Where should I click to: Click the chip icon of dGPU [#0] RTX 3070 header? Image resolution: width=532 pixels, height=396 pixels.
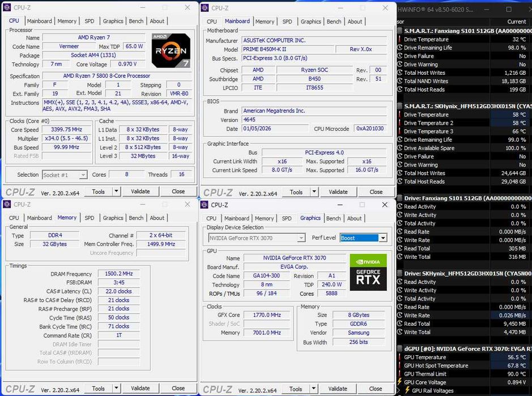coord(400,348)
